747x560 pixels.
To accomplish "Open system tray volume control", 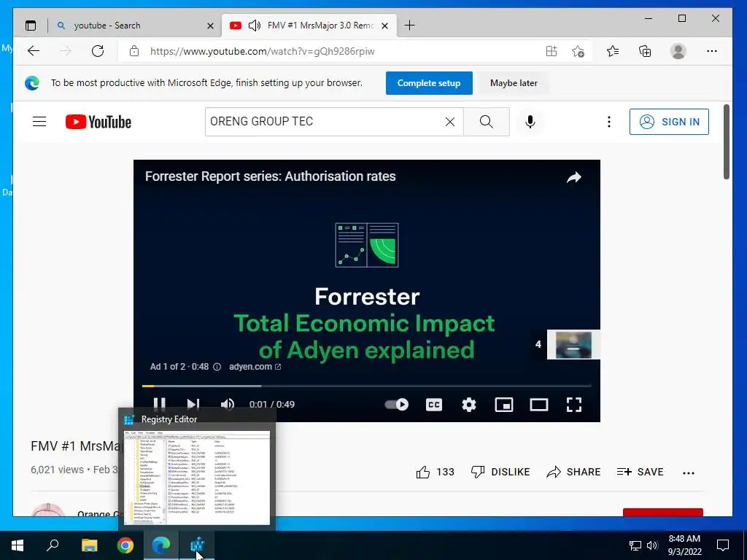I will pos(652,545).
